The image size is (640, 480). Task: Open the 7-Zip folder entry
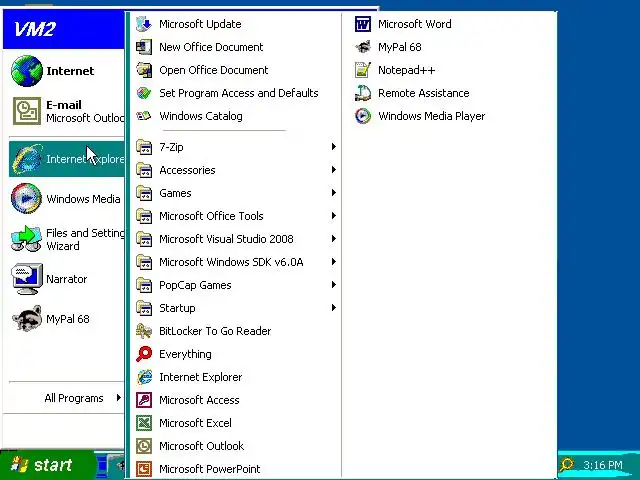[236, 147]
